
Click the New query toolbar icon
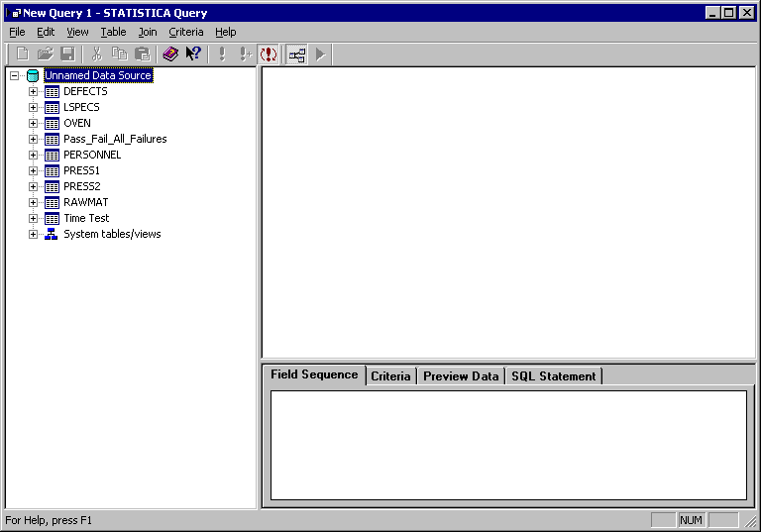(23, 53)
